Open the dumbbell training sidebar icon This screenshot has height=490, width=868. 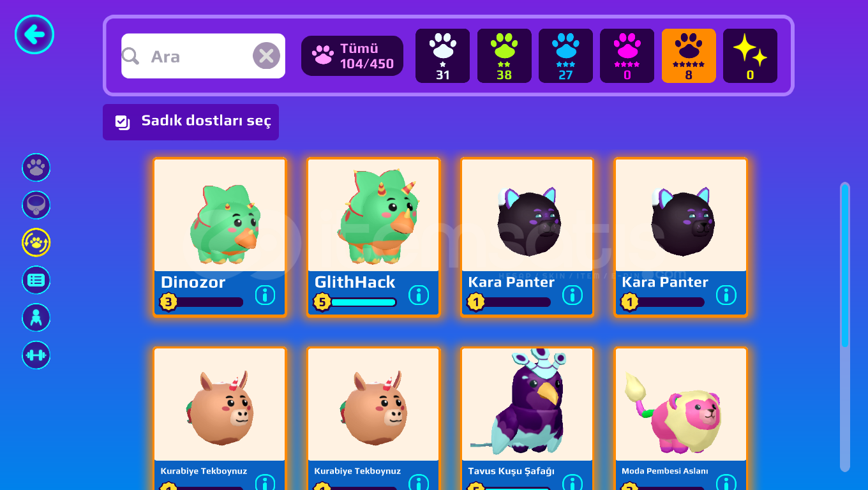click(x=36, y=355)
